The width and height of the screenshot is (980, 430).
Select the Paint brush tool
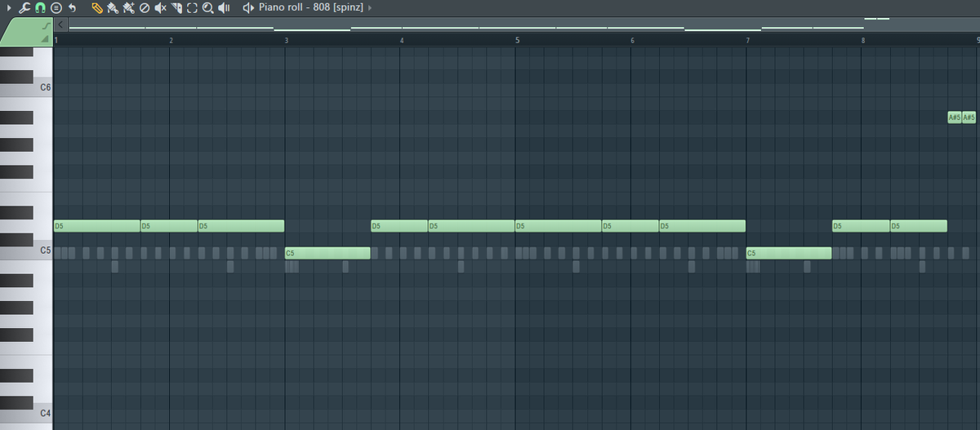point(113,7)
